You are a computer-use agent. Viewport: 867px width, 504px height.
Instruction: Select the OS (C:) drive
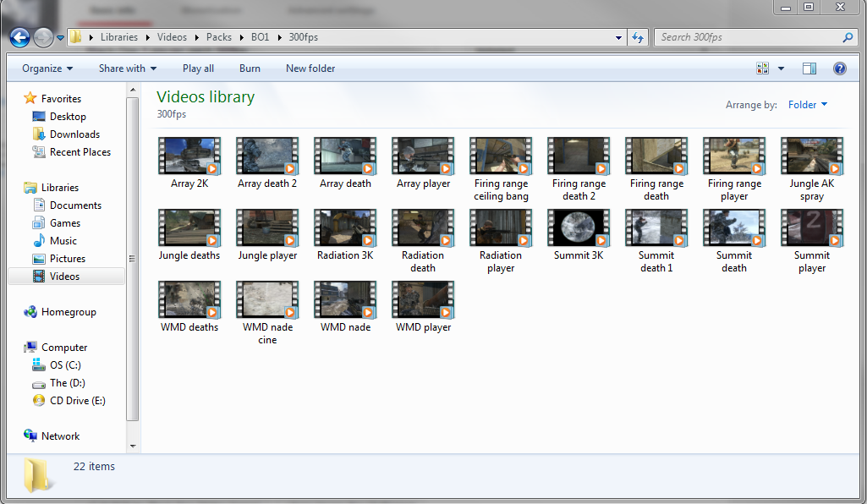pyautogui.click(x=64, y=365)
